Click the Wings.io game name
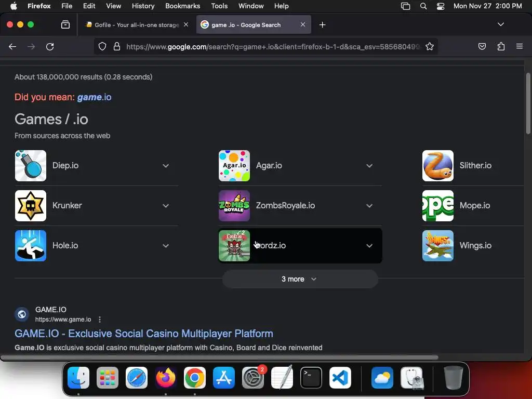Screen dimensions: 532x399 click(x=475, y=246)
